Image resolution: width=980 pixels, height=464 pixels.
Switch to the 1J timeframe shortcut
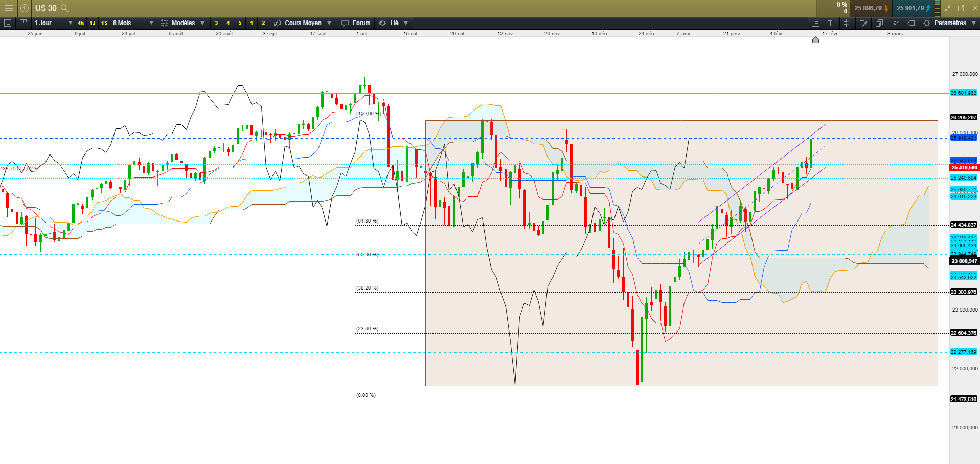(x=93, y=23)
